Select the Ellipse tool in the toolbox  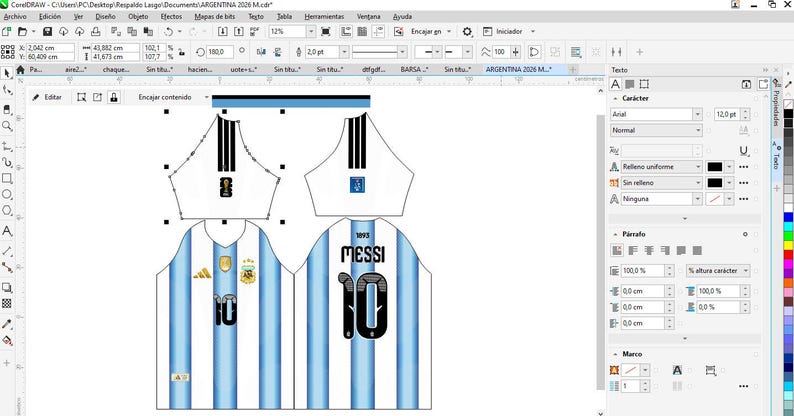point(7,194)
